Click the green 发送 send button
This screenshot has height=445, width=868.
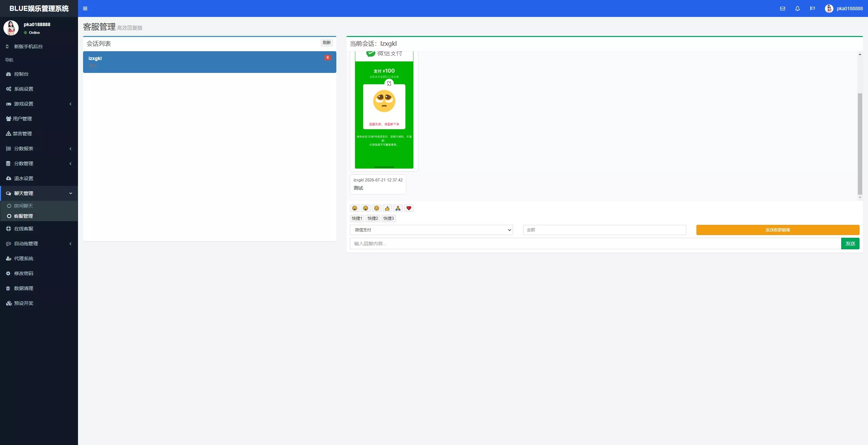(850, 244)
